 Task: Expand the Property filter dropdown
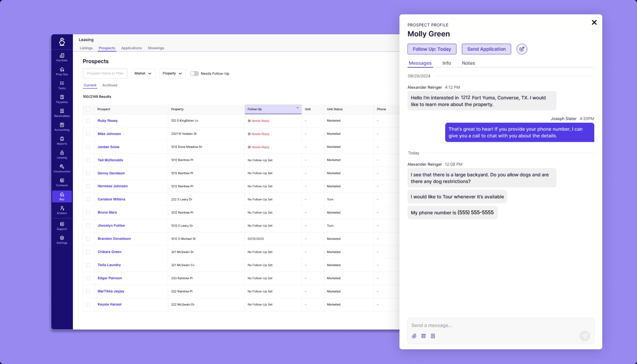(172, 73)
